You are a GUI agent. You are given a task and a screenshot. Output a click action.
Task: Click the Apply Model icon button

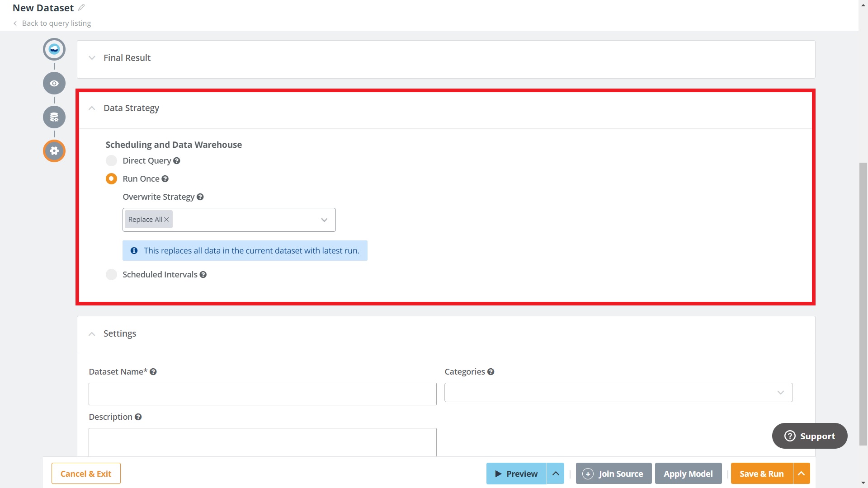689,474
